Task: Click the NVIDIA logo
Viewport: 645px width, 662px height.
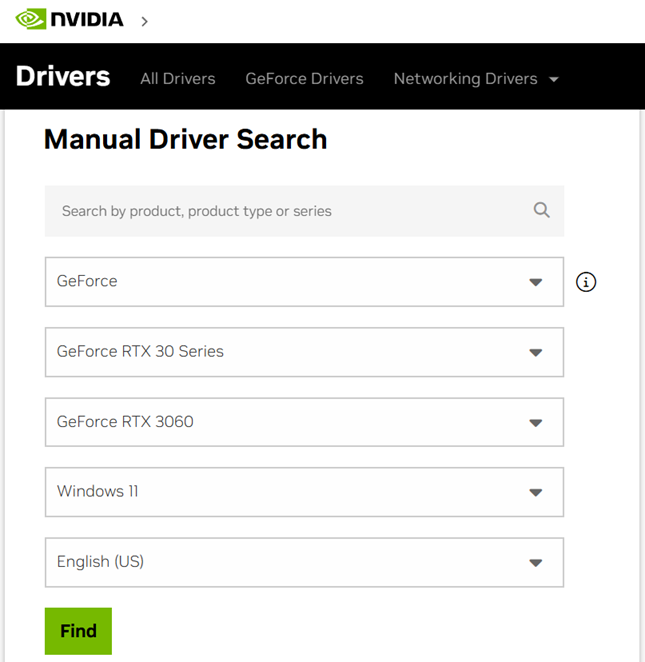Action: (69, 19)
